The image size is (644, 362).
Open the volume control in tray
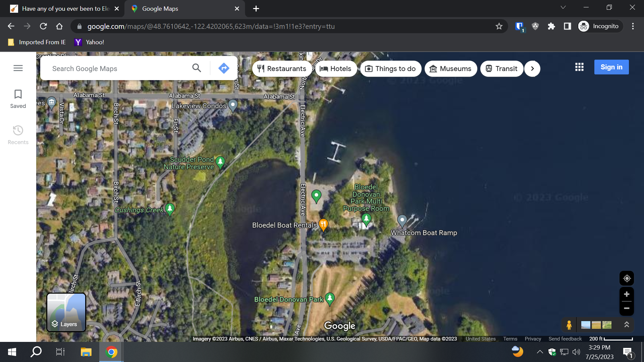click(576, 352)
